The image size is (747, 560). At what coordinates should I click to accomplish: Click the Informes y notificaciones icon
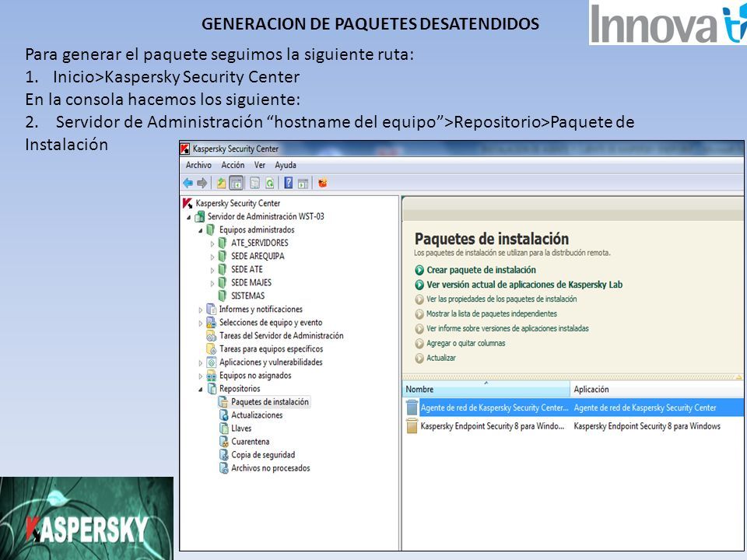point(211,310)
